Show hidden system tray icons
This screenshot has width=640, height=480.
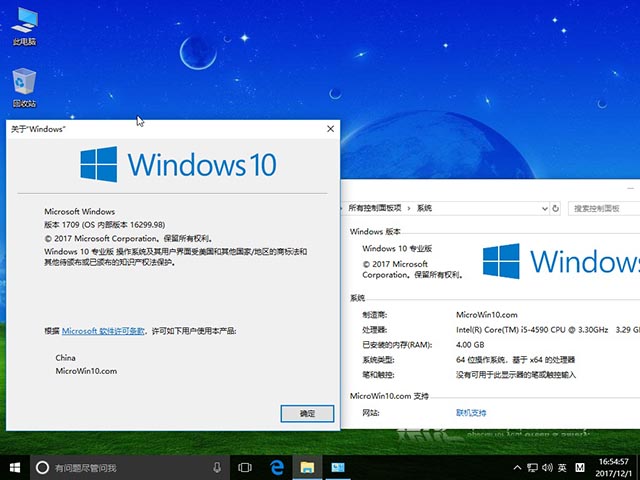tap(517, 468)
